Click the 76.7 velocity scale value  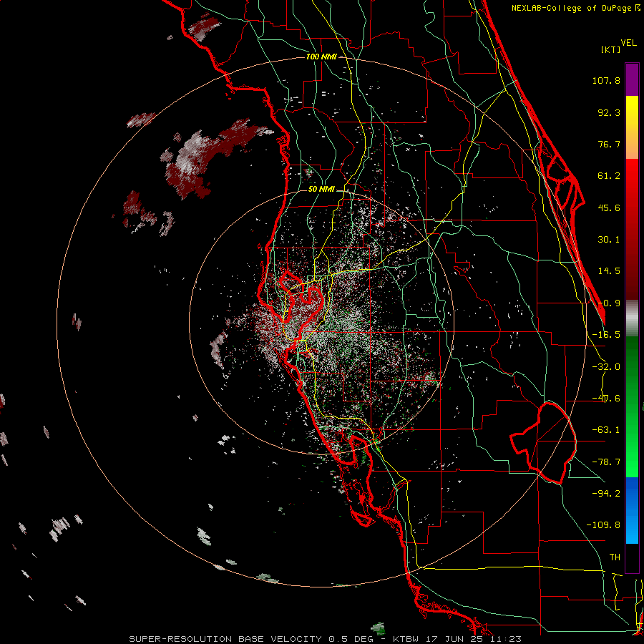(609, 144)
